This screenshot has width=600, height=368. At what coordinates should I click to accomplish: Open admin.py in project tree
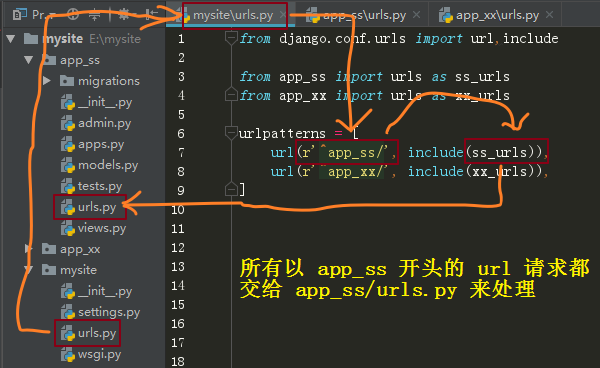[104, 123]
